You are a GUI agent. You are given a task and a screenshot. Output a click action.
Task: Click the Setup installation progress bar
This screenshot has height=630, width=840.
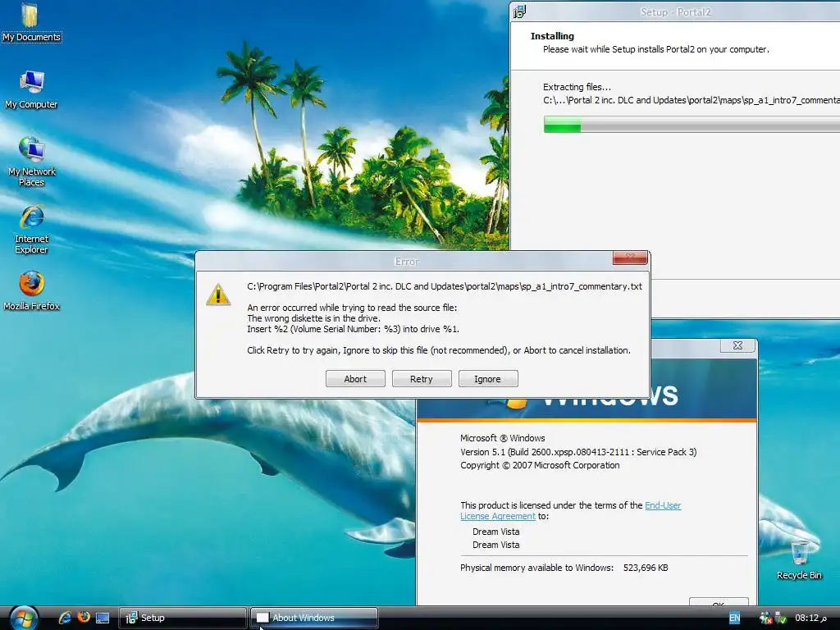[692, 125]
